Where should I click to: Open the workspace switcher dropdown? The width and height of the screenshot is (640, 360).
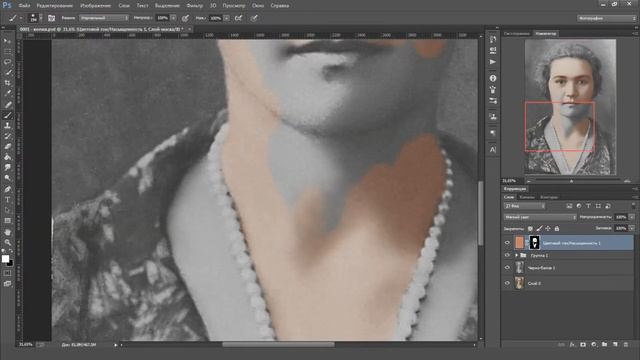[607, 18]
